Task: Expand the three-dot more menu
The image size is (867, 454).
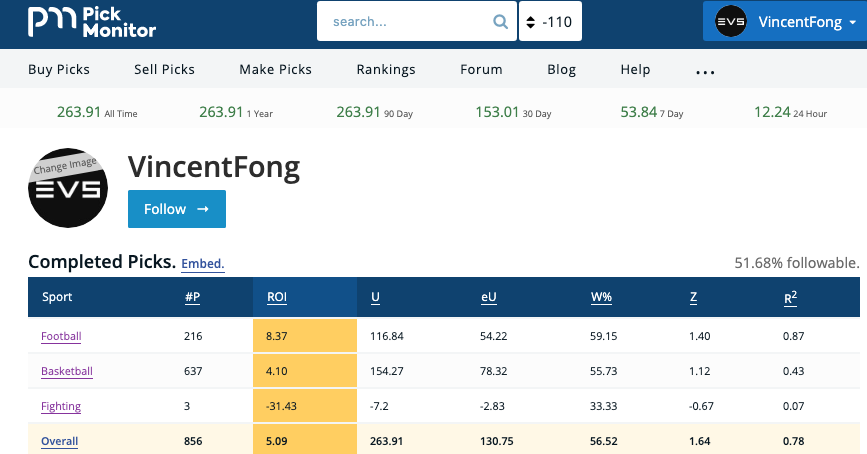Action: [705, 72]
